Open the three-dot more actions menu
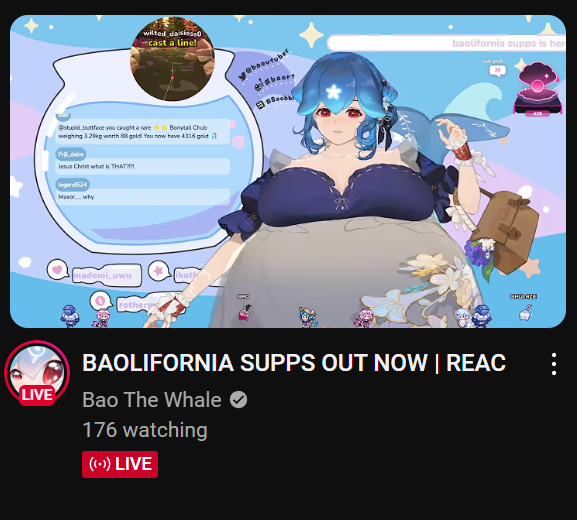Screen dimensions: 577x520 (553, 364)
